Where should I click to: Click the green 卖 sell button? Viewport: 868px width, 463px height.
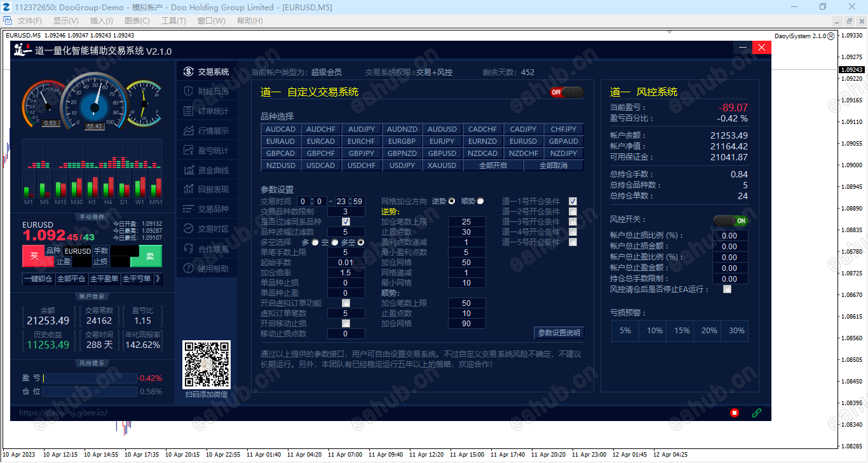coord(151,256)
